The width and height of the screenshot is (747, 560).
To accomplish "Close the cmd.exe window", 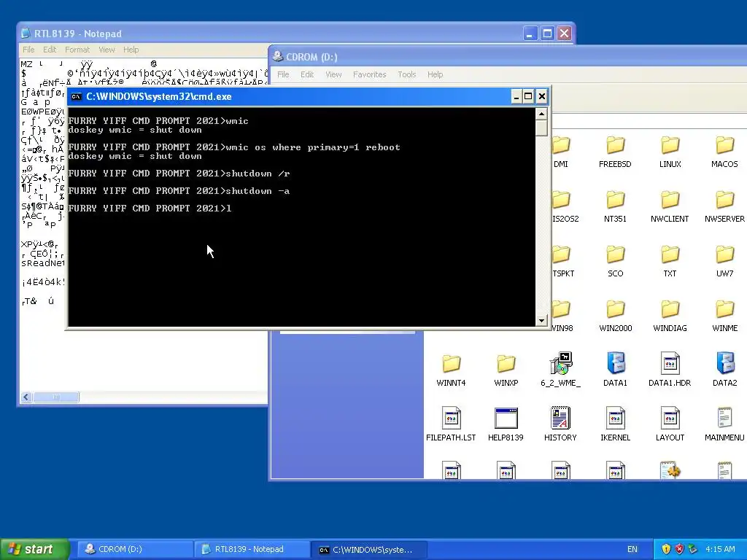I will pos(542,97).
